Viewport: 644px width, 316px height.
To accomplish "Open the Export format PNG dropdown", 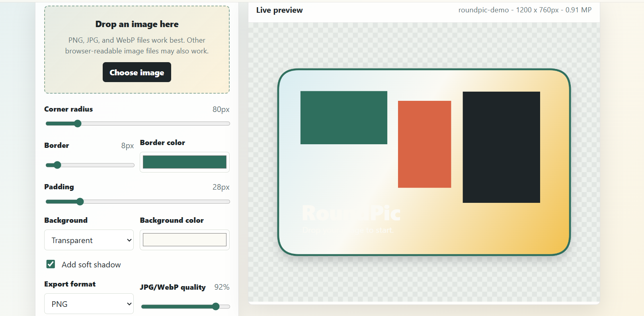I will 89,304.
